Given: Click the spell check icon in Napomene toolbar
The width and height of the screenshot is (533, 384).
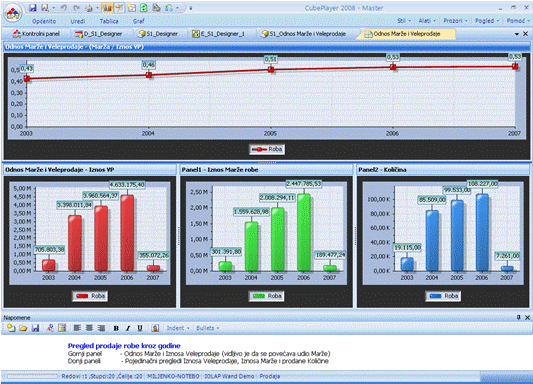Looking at the screenshot, I should point(50,328).
